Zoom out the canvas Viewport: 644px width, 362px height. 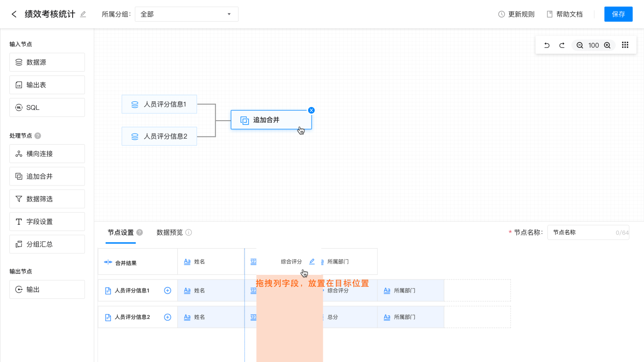tap(580, 45)
